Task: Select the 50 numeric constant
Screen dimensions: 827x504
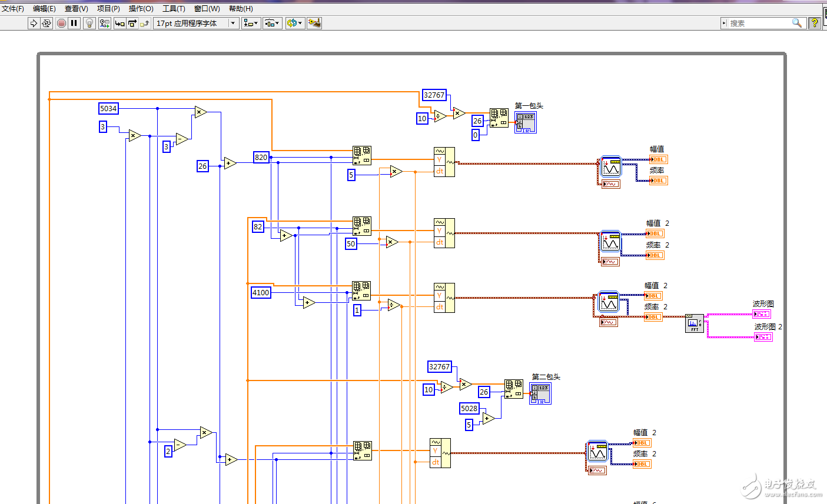Action: coord(351,243)
